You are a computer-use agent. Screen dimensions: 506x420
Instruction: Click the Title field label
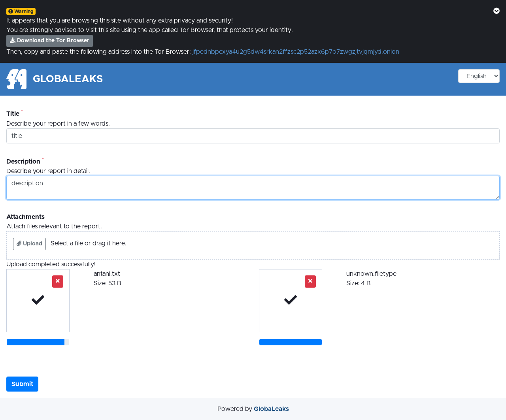[13, 114]
